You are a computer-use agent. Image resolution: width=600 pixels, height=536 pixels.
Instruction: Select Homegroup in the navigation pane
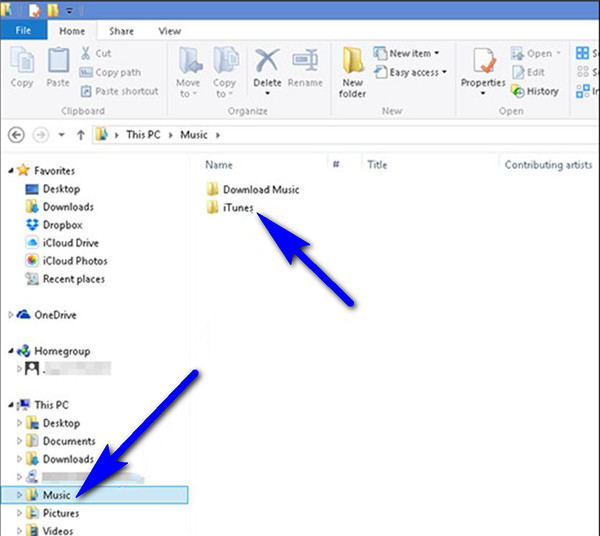point(54,351)
